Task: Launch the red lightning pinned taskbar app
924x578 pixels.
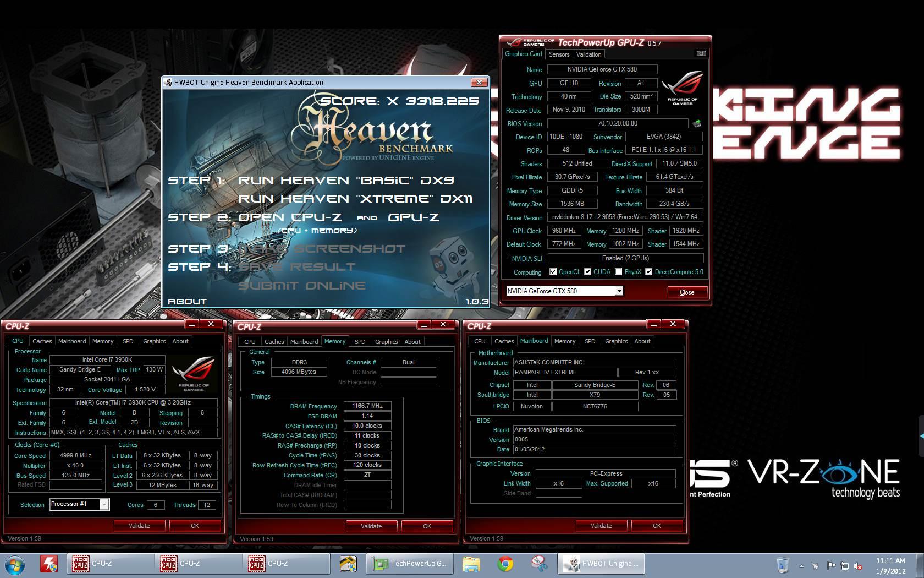Action: [49, 564]
